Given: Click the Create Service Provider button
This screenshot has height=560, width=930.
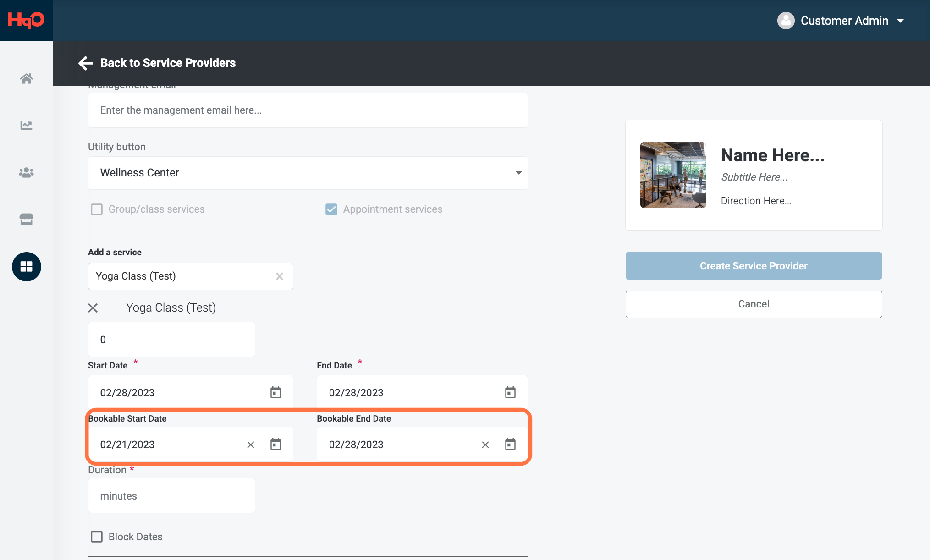Looking at the screenshot, I should click(x=754, y=266).
